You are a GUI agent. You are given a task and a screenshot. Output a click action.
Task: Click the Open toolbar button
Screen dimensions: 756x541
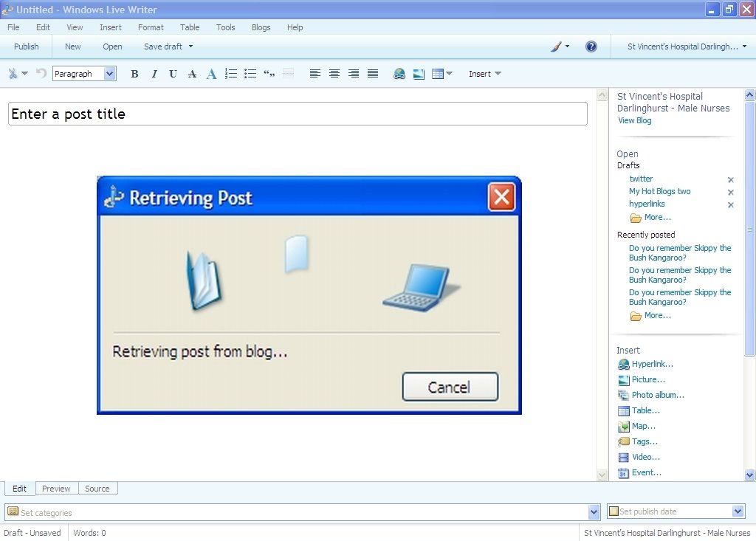coord(112,46)
